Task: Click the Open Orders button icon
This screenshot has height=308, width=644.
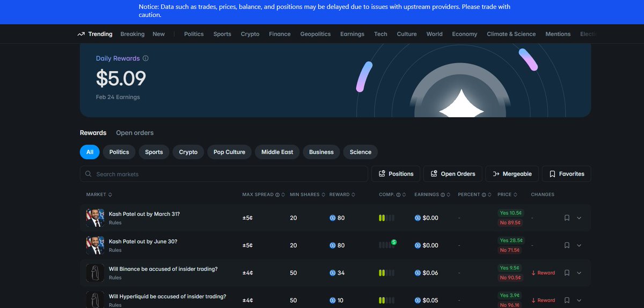Action: pos(434,174)
